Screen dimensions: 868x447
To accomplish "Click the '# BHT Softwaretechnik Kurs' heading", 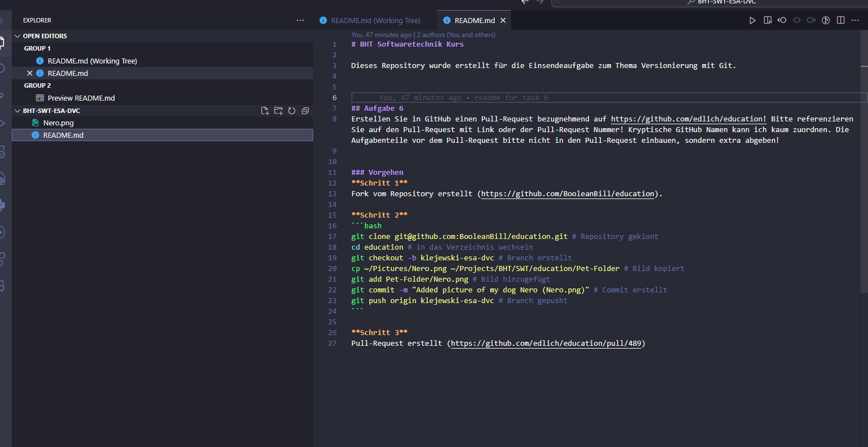I will (x=408, y=44).
